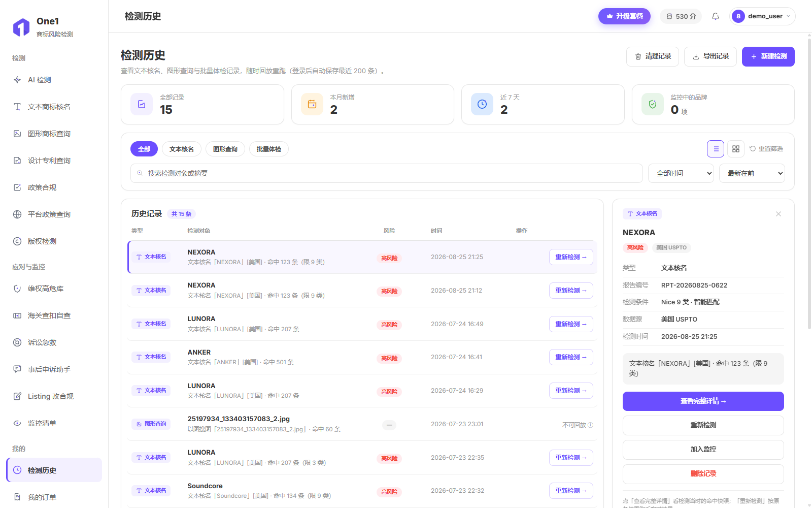Select the Soundcore record name
Image resolution: width=812 pixels, height=508 pixels.
coord(205,486)
